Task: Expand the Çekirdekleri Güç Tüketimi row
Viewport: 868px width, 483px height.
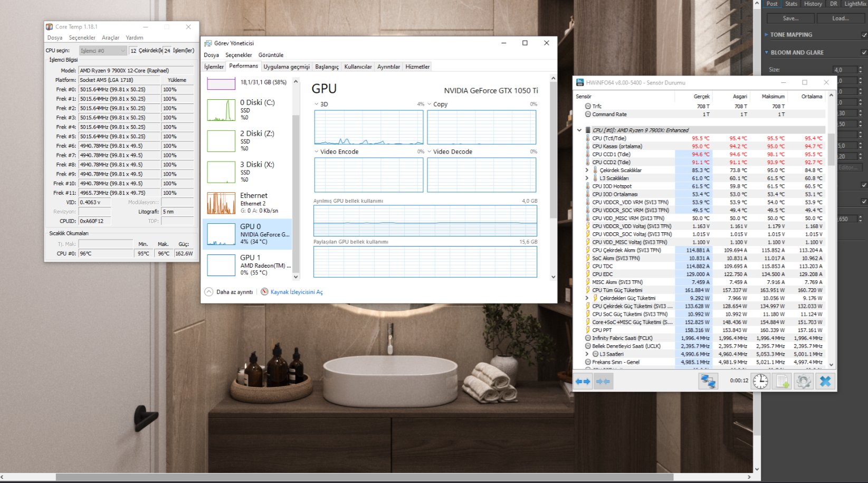Action: 587,298
